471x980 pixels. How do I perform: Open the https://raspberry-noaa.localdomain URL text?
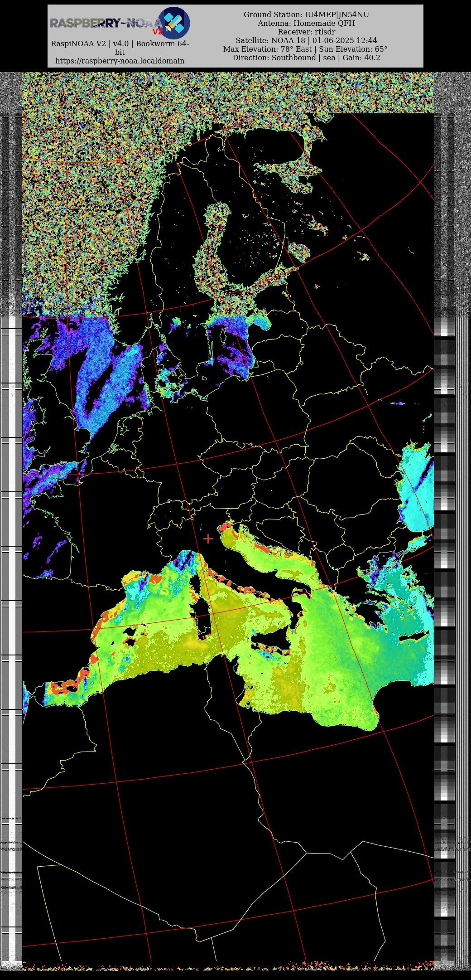coord(120,61)
